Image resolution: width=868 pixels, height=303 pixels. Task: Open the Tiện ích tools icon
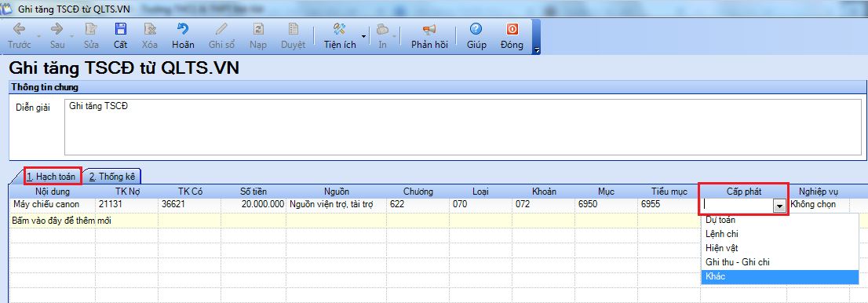(339, 29)
